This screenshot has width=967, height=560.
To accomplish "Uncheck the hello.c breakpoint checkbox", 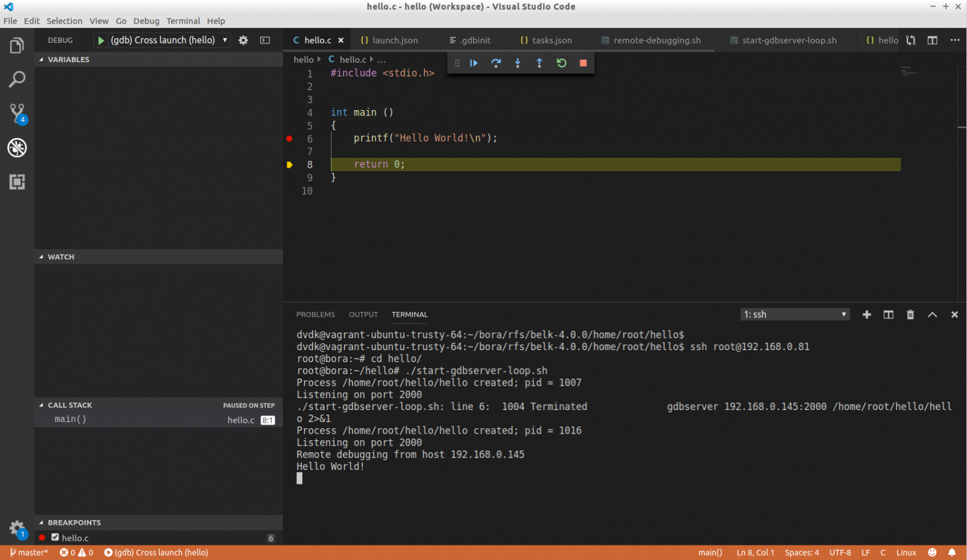I will [x=55, y=538].
